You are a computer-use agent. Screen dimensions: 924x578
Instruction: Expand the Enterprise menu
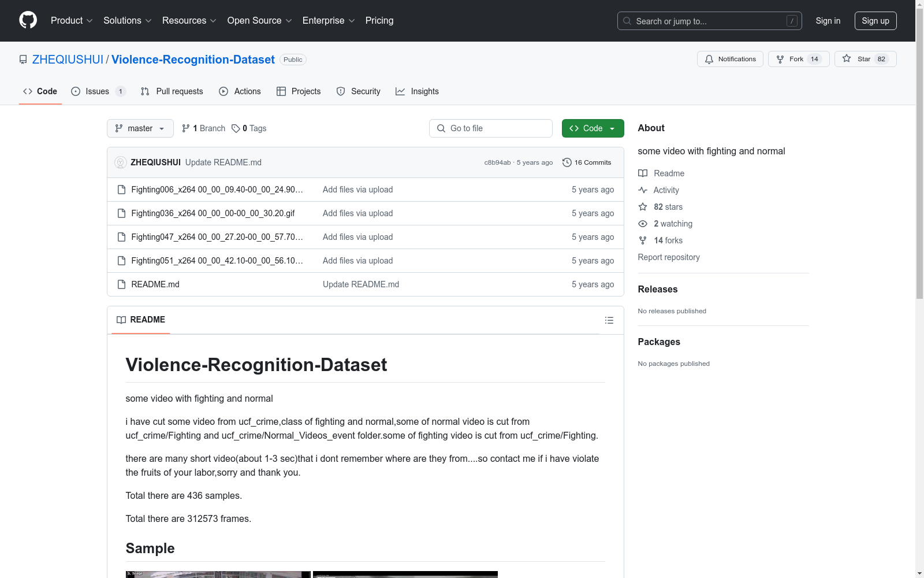[329, 21]
